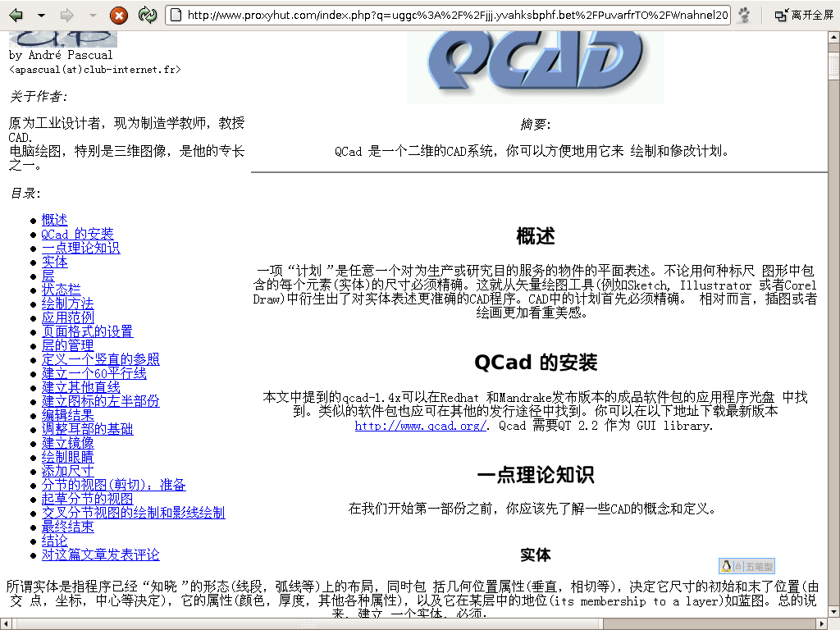Click the apascual(at)club-internet.fr email text
Image resolution: width=840 pixels, height=630 pixels.
(95, 70)
